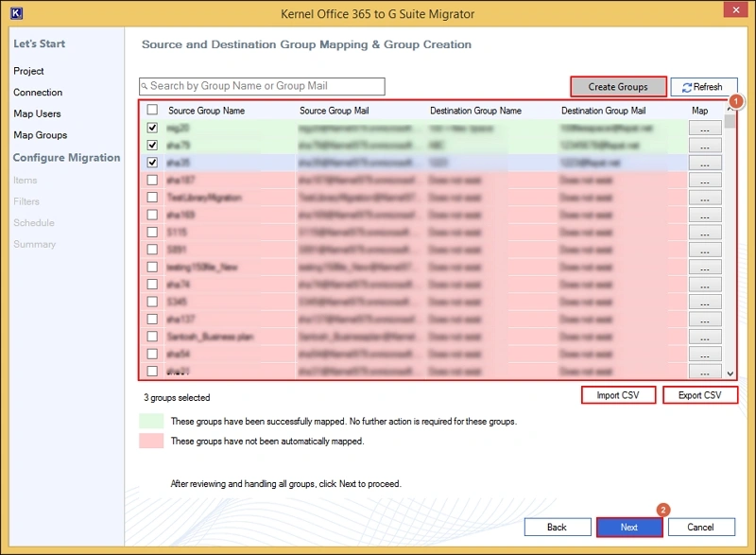
Task: Uncheck the first checked group row
Action: [152, 128]
